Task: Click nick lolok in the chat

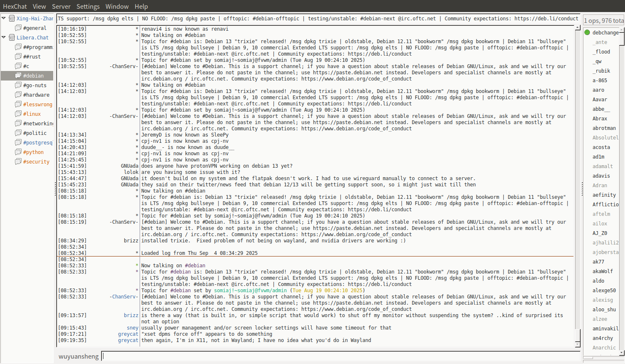Action: click(131, 172)
